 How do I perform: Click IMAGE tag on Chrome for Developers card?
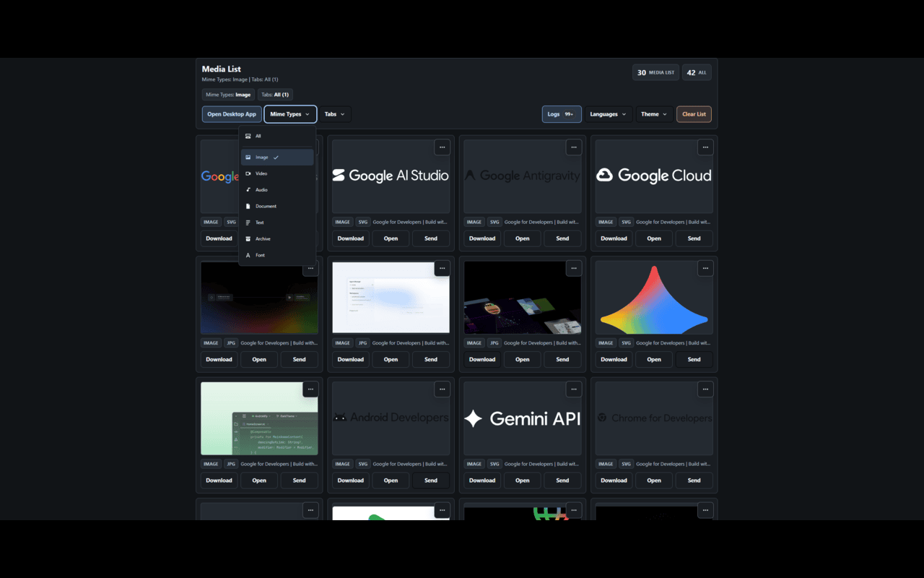point(606,465)
